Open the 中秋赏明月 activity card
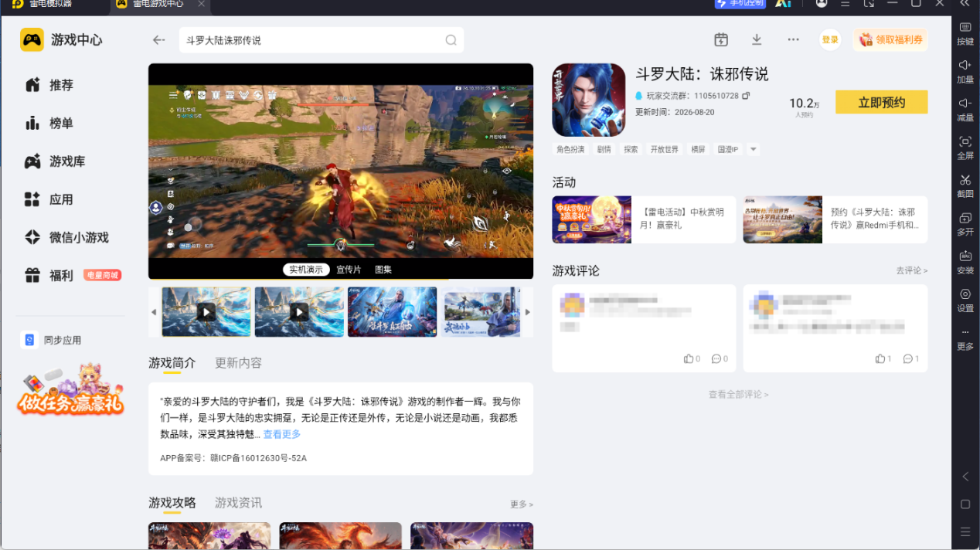The image size is (980, 550). pyautogui.click(x=644, y=219)
